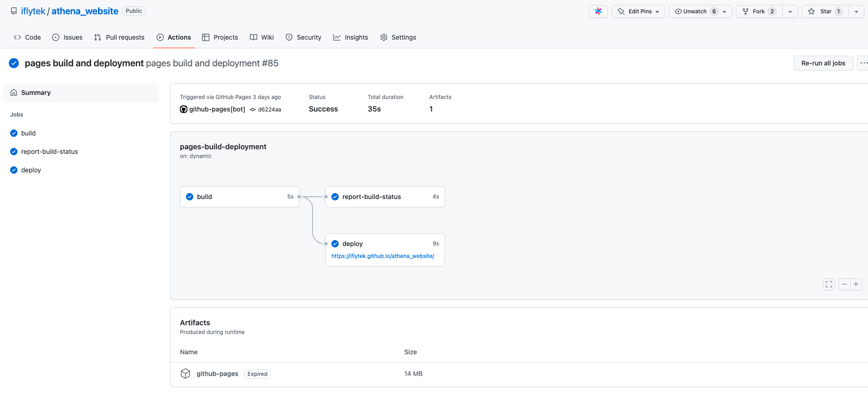Click the Success status text
This screenshot has height=405, width=868.
(x=323, y=109)
